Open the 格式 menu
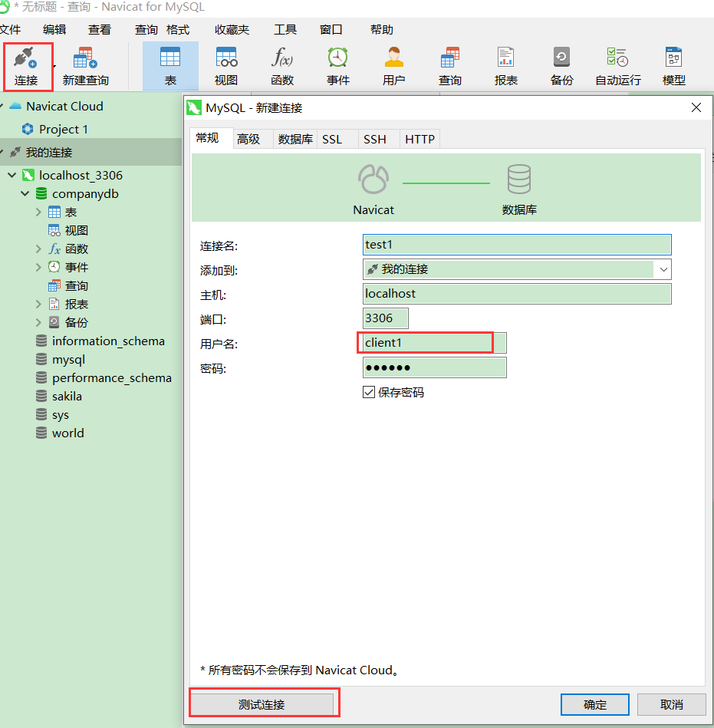The height and width of the screenshot is (728, 714). pyautogui.click(x=178, y=30)
